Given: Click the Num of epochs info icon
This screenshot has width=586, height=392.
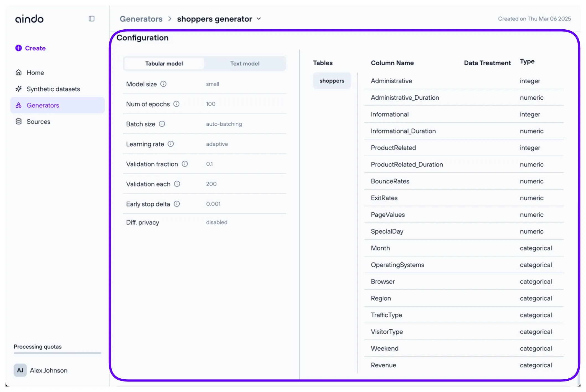Looking at the screenshot, I should pos(176,104).
